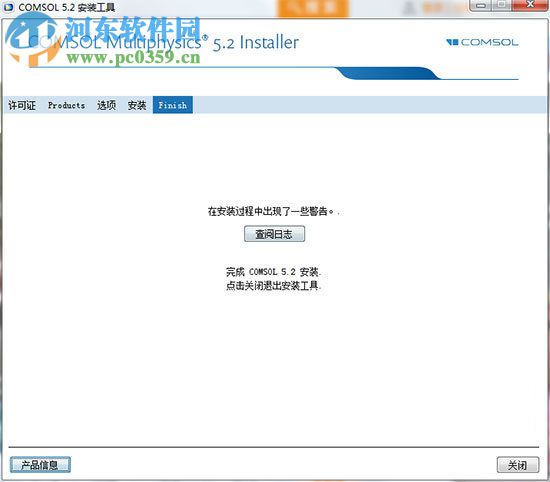Click the 关闭 button to exit installer
Viewport: 550px width, 482px height.
click(x=518, y=465)
